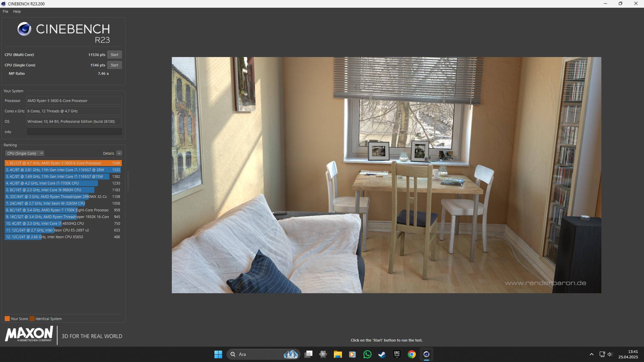This screenshot has height=362, width=644.
Task: Restore down the Cinebench window
Action: 621,4
